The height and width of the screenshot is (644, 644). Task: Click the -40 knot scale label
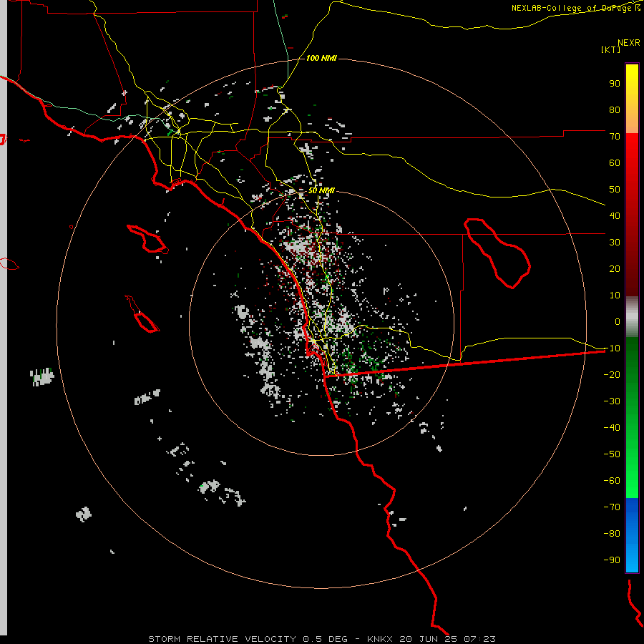pos(612,428)
